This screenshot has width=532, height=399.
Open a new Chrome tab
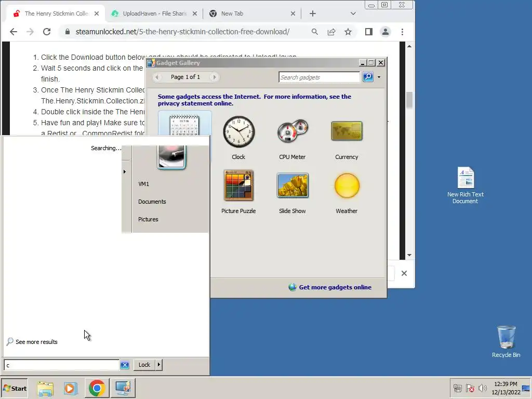pos(313,14)
